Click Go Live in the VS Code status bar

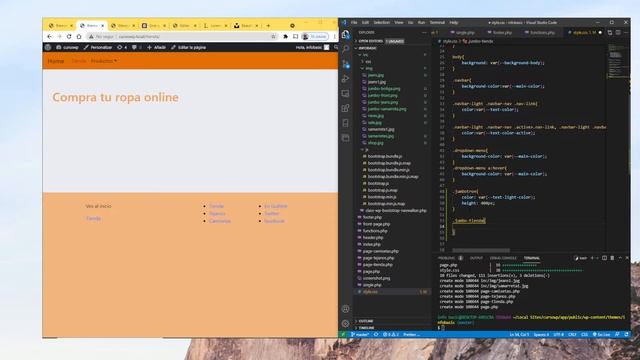click(601, 335)
